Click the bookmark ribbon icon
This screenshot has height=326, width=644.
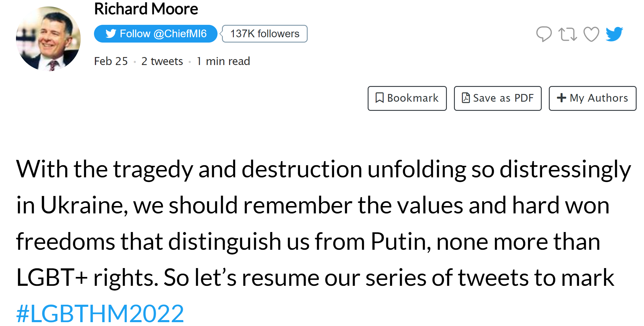tap(379, 98)
